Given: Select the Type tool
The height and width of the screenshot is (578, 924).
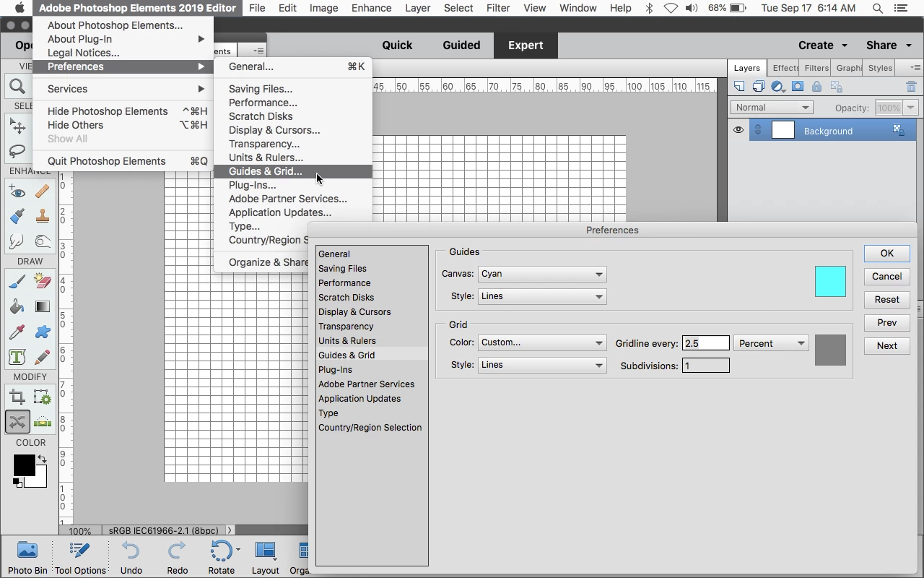Looking at the screenshot, I should click(x=17, y=357).
